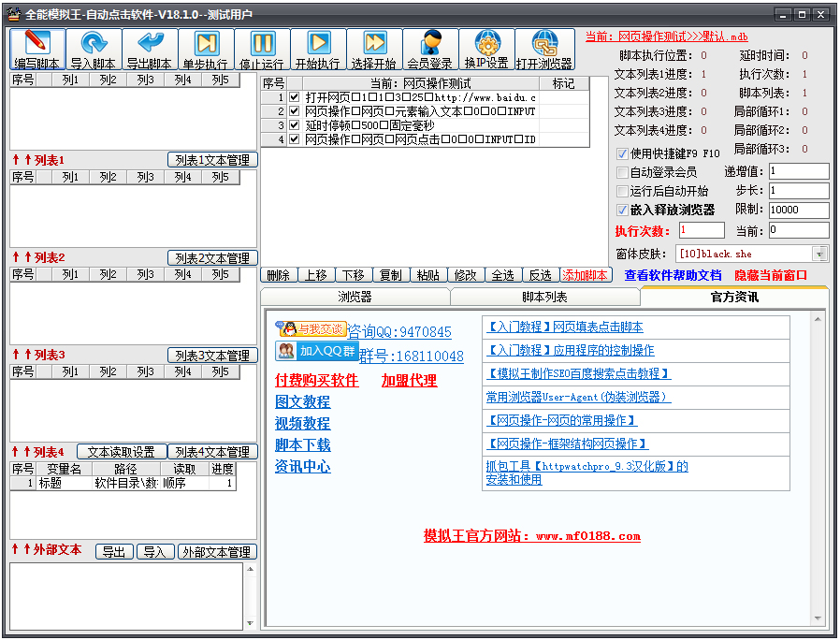Click the 列表1文本管理 button
The width and height of the screenshot is (840, 640).
[x=211, y=159]
